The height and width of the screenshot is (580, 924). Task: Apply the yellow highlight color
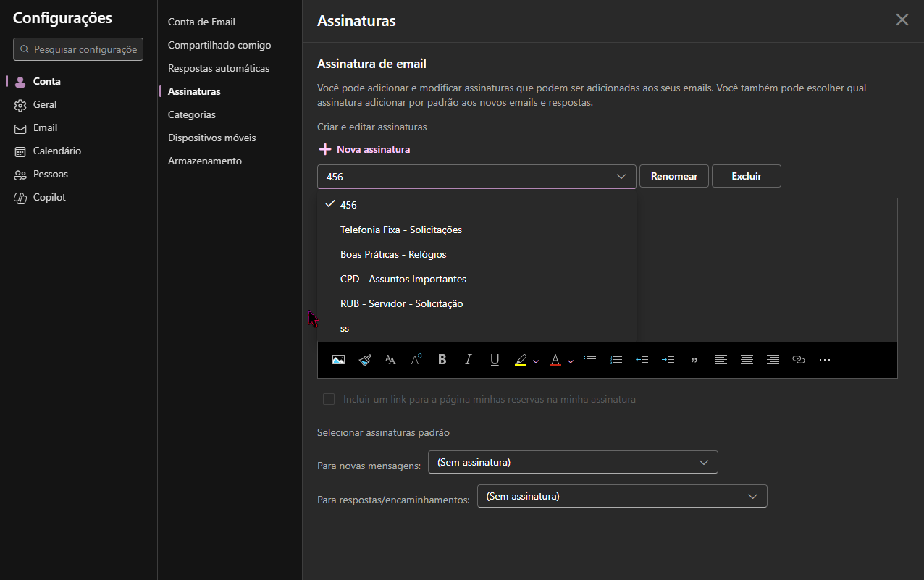[x=521, y=360]
